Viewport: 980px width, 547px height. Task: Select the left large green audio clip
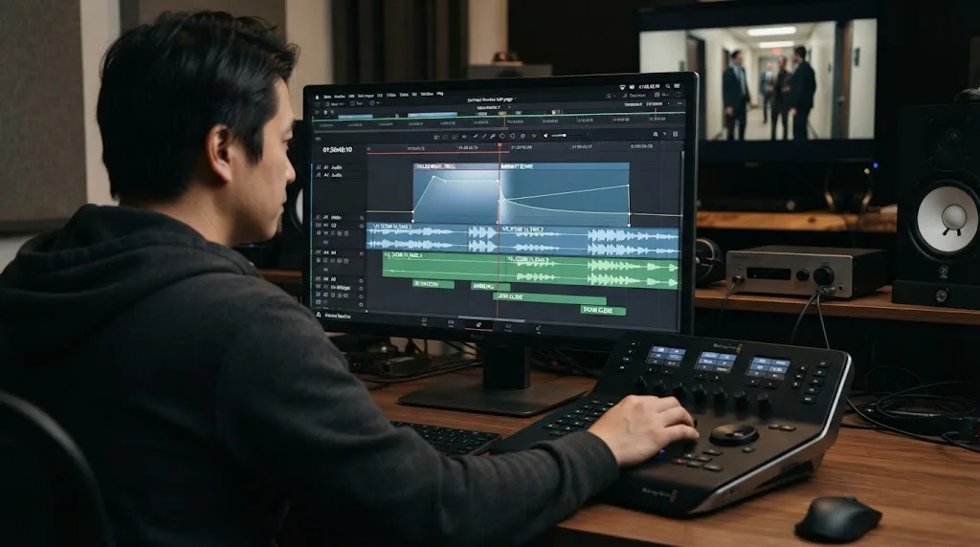pos(442,265)
